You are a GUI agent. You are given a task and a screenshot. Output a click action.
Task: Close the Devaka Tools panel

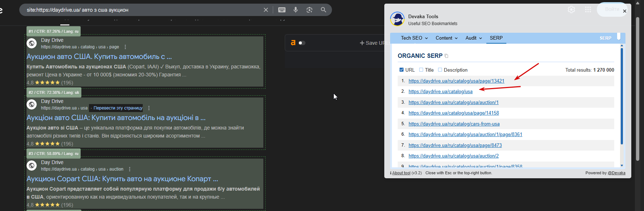[625, 11]
